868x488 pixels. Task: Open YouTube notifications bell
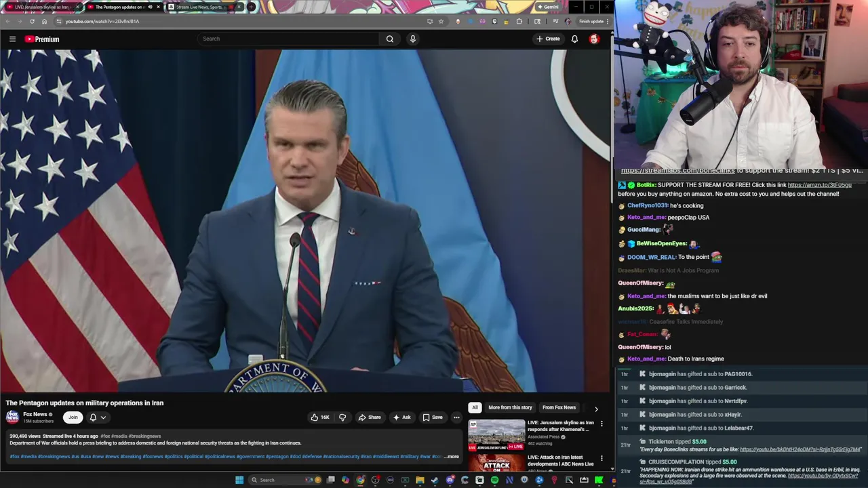574,39
